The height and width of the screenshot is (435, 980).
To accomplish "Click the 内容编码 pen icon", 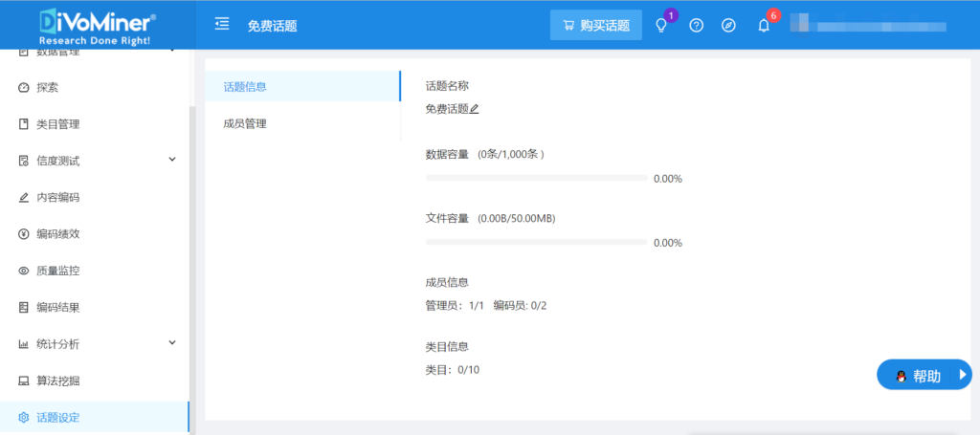I will click(x=24, y=198).
